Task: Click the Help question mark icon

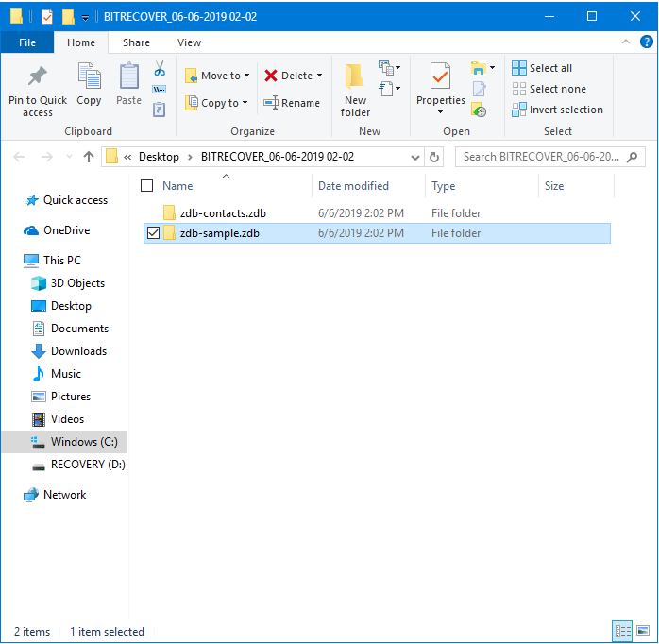Action: point(646,42)
